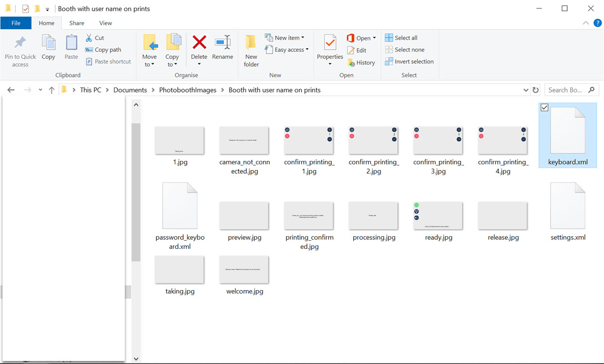Show file History

[x=361, y=63]
